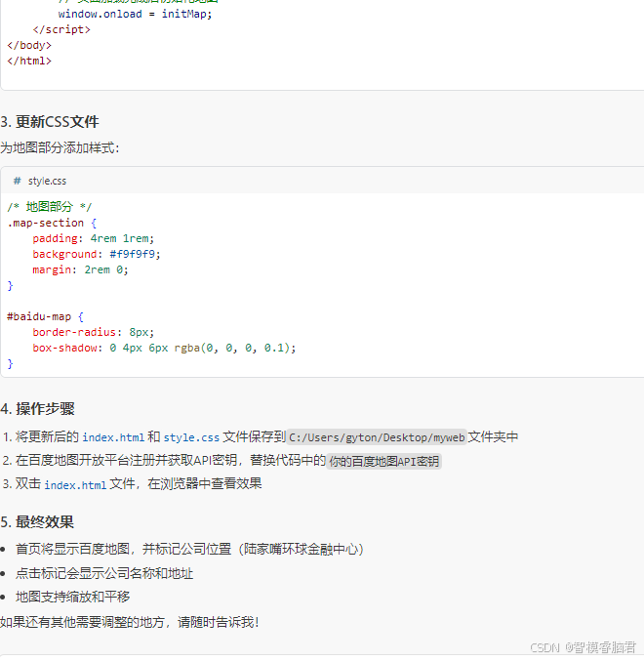The image size is (644, 661).
Task: Click the padding: 4rem 1rem; line
Action: pos(94,238)
